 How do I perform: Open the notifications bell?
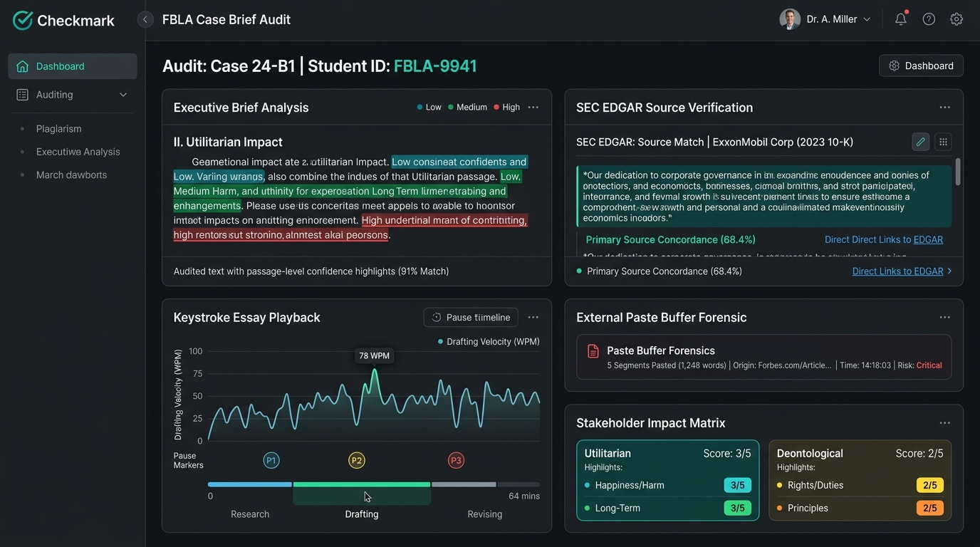click(901, 19)
